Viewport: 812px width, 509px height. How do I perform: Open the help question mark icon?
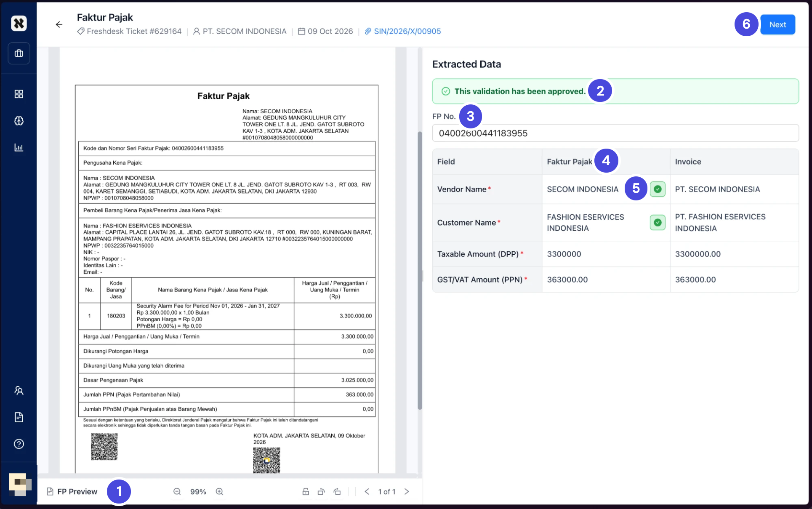pyautogui.click(x=19, y=444)
